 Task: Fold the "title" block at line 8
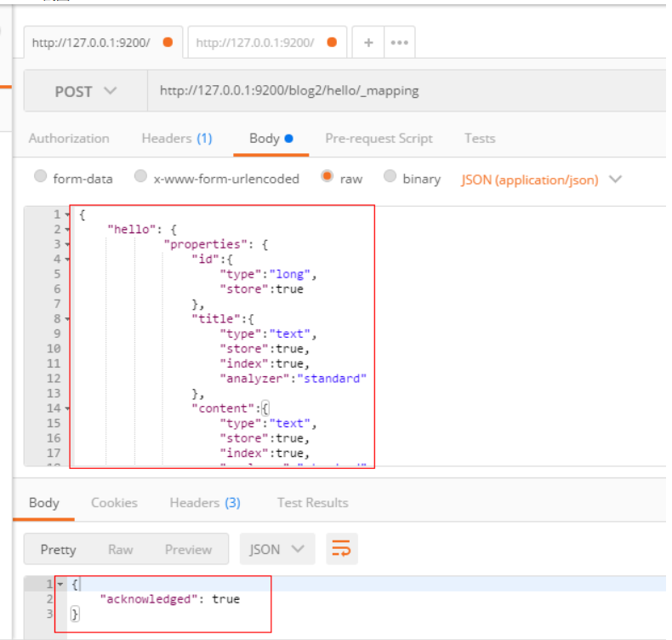tap(68, 319)
